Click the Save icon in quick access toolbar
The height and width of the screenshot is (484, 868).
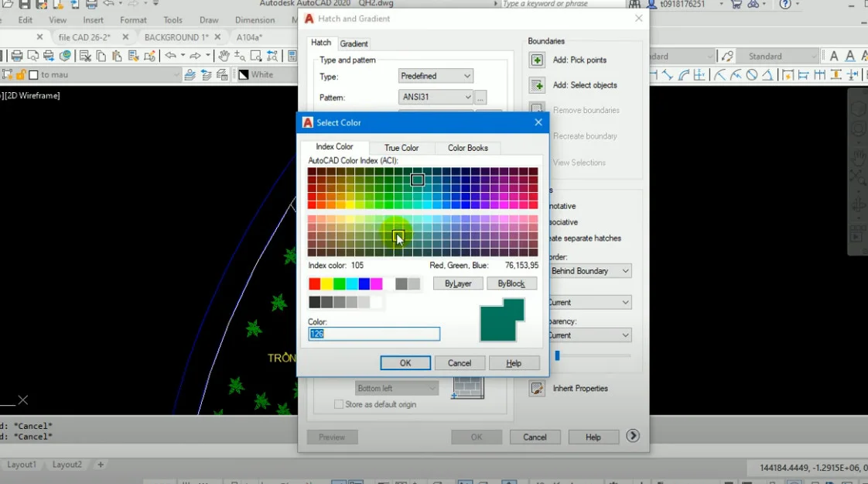(24, 4)
